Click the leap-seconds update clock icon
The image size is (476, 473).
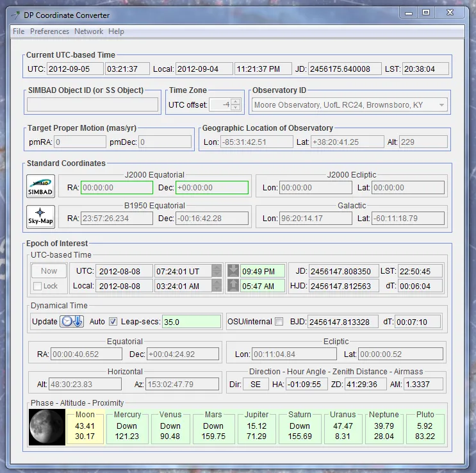(72, 321)
